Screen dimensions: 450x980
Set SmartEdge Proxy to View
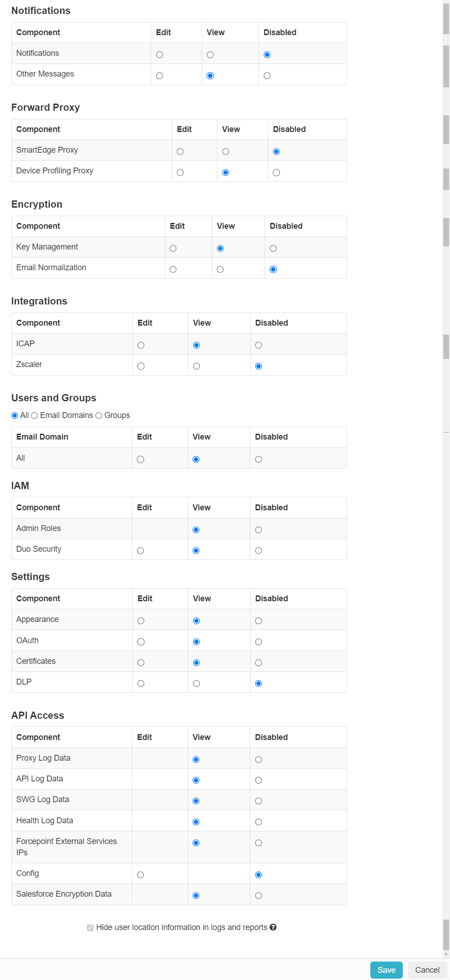click(225, 151)
